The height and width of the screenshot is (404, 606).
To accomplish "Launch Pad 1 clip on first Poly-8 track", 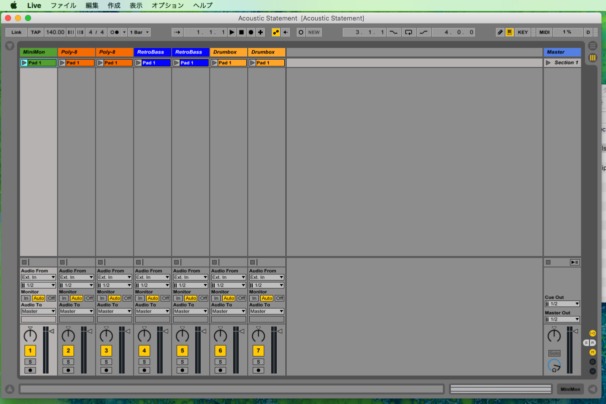I will 62,63.
